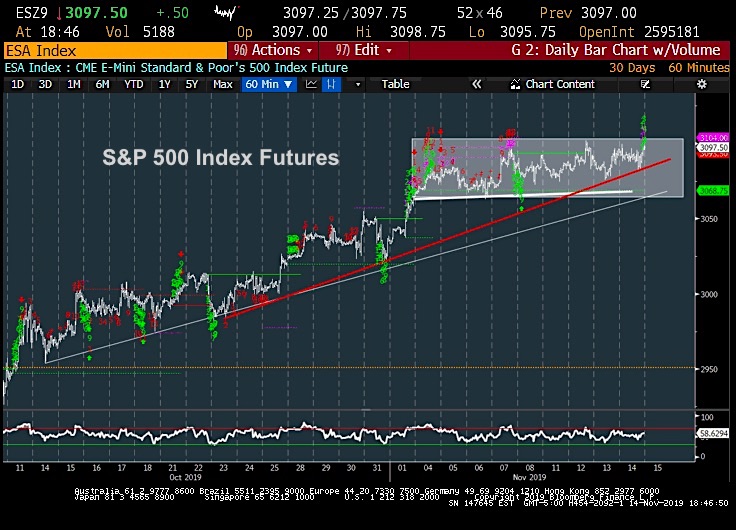This screenshot has height=530, width=736.
Task: Click the 3000 price axis label
Action: tap(709, 294)
